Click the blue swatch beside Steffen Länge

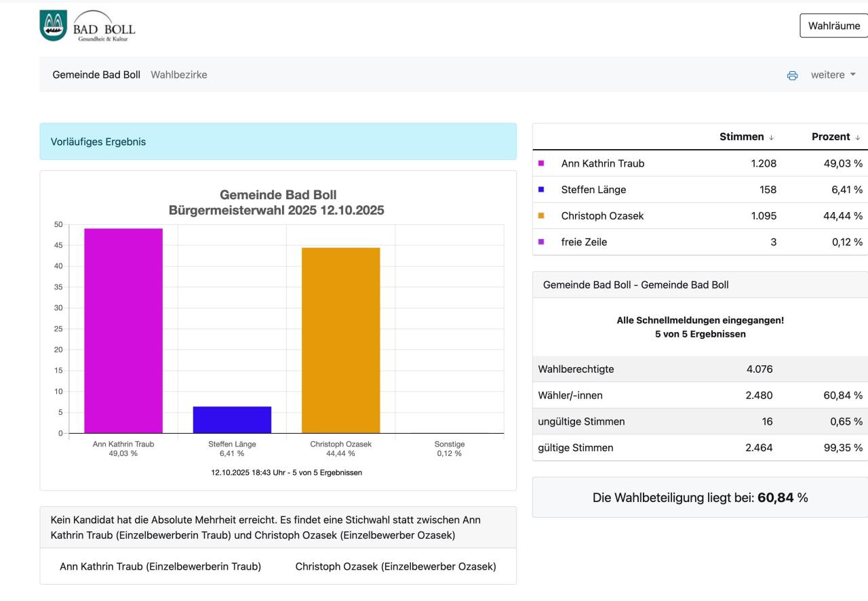pyautogui.click(x=541, y=190)
